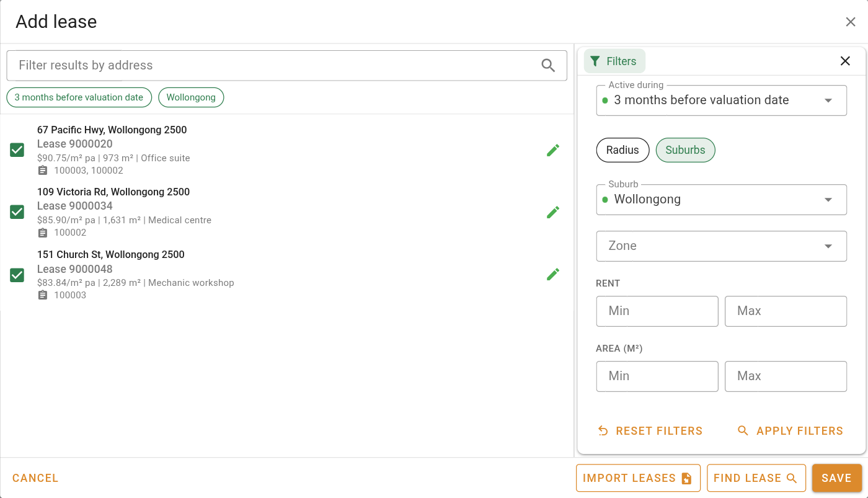Click the Lease 9000034 label

(75, 206)
